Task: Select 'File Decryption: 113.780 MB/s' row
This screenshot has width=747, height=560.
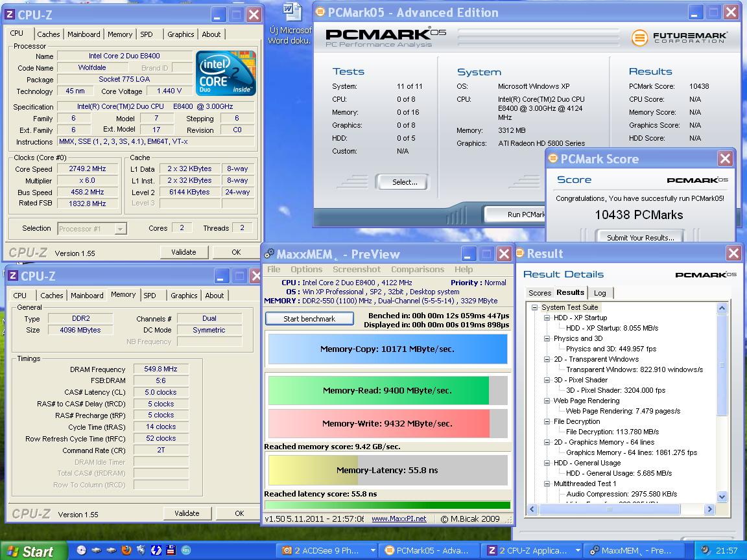Action: click(x=612, y=432)
